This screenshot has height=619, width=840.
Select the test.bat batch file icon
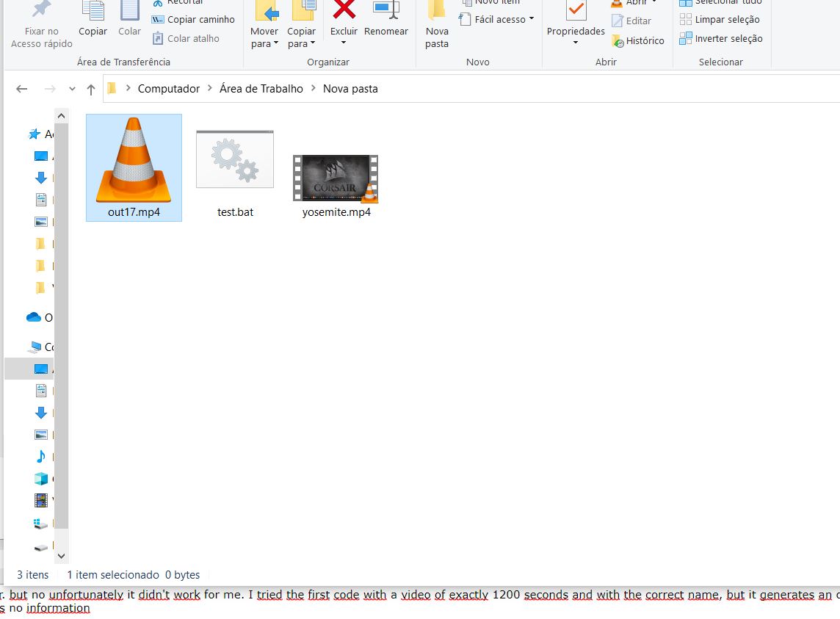[x=235, y=159]
